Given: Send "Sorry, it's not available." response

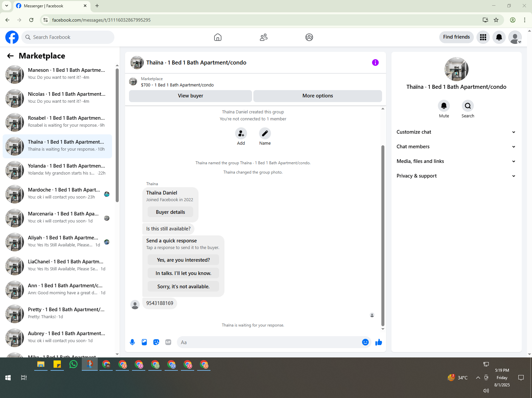Looking at the screenshot, I should (x=183, y=287).
